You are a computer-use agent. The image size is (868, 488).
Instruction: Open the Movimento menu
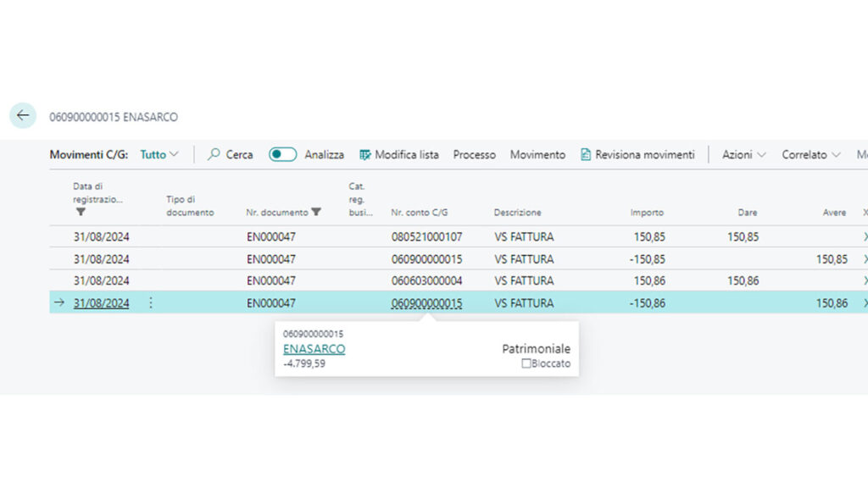coord(537,155)
